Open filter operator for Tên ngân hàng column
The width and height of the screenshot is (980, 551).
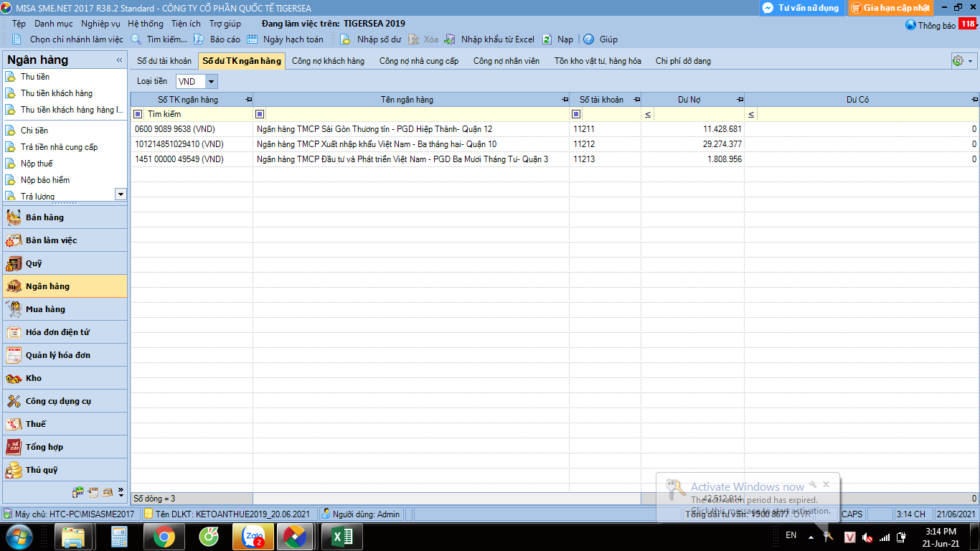tap(260, 114)
